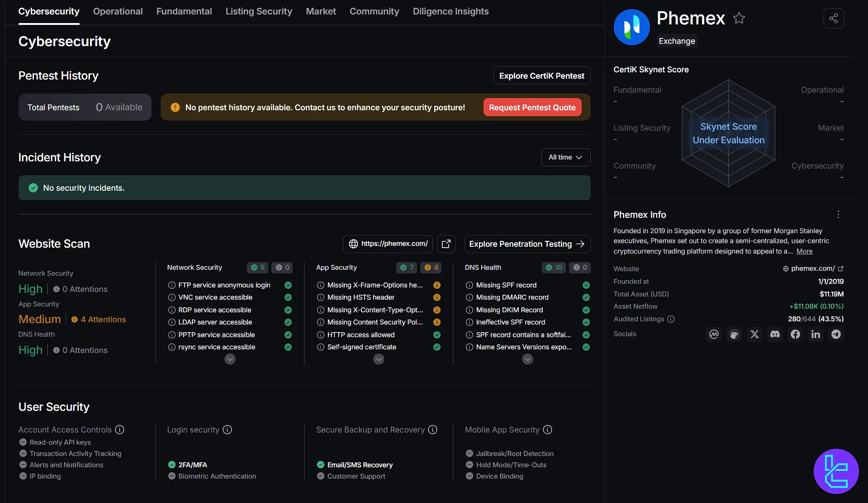Open the Phemex Facebook social icon
This screenshot has height=503, width=868.
point(795,334)
